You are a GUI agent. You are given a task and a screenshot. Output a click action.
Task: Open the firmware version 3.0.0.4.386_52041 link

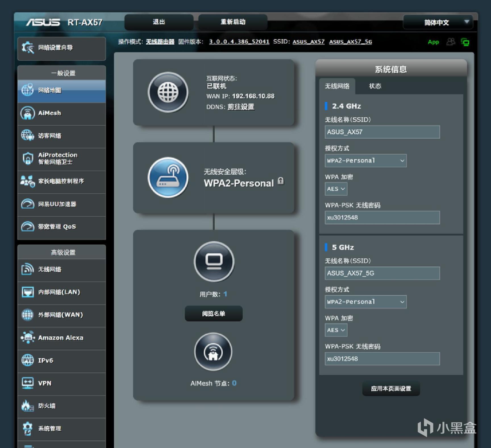coord(239,42)
